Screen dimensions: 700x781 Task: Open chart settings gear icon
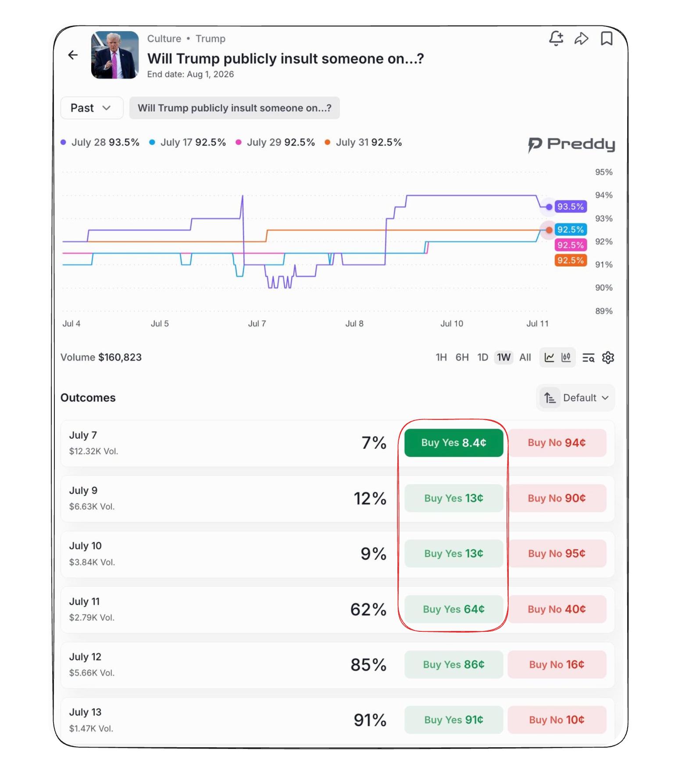(x=608, y=358)
